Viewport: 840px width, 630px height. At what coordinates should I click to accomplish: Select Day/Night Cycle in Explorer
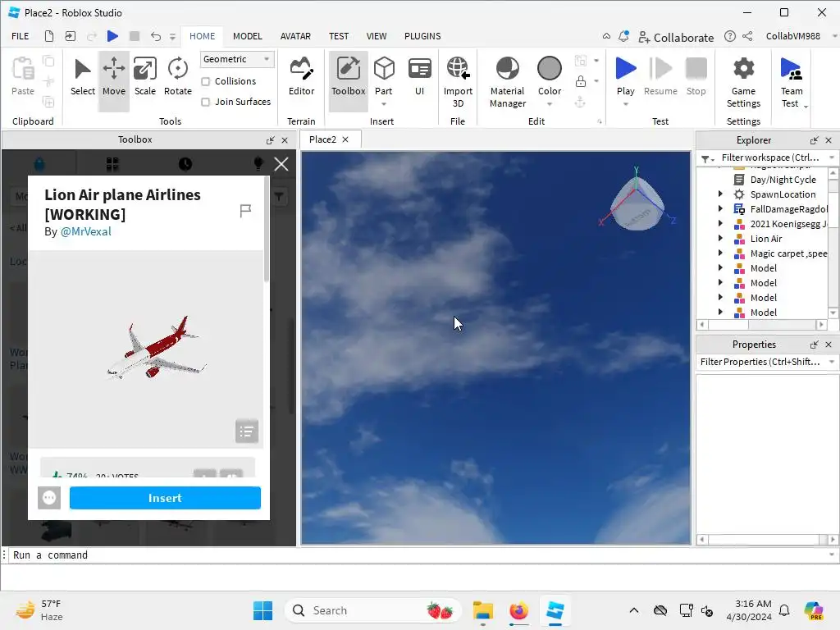783,180
